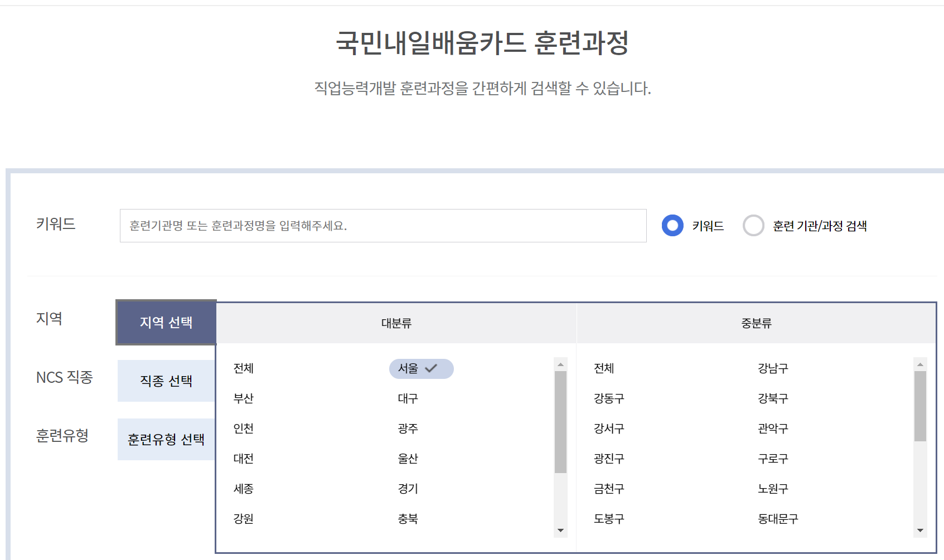
Task: Select 강남구 district
Action: [x=773, y=368]
